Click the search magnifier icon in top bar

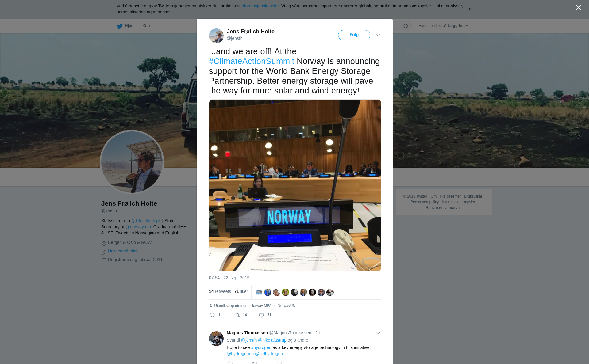406,26
